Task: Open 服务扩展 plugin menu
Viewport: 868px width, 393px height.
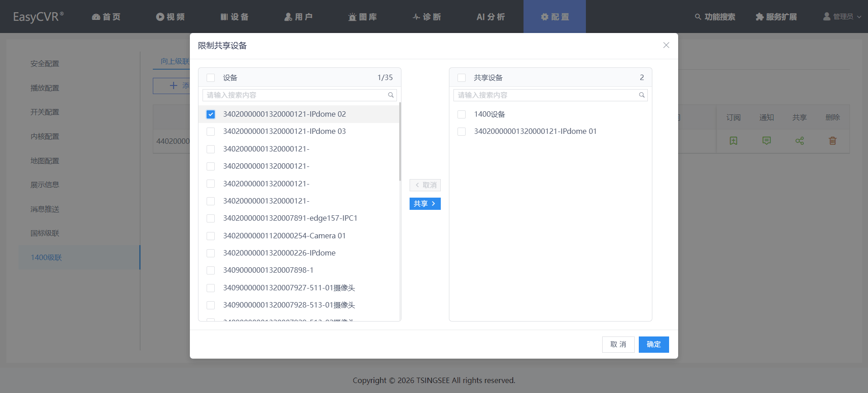Action: tap(776, 17)
